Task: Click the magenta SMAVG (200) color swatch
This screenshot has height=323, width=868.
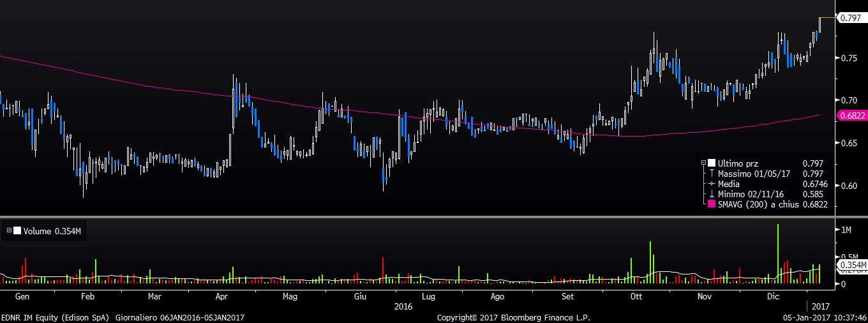Action: click(x=711, y=204)
